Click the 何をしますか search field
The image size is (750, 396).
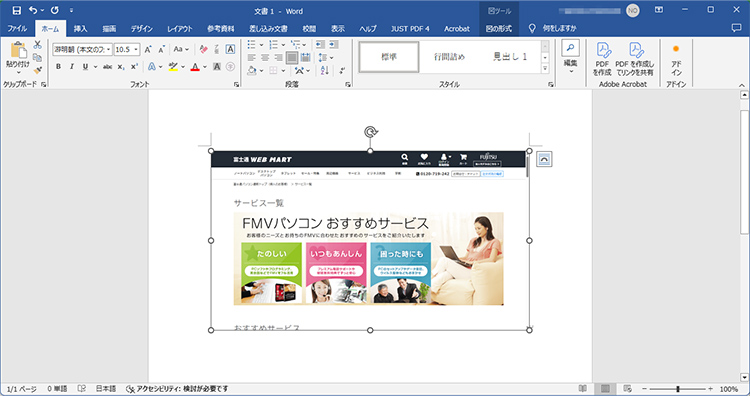pos(559,29)
